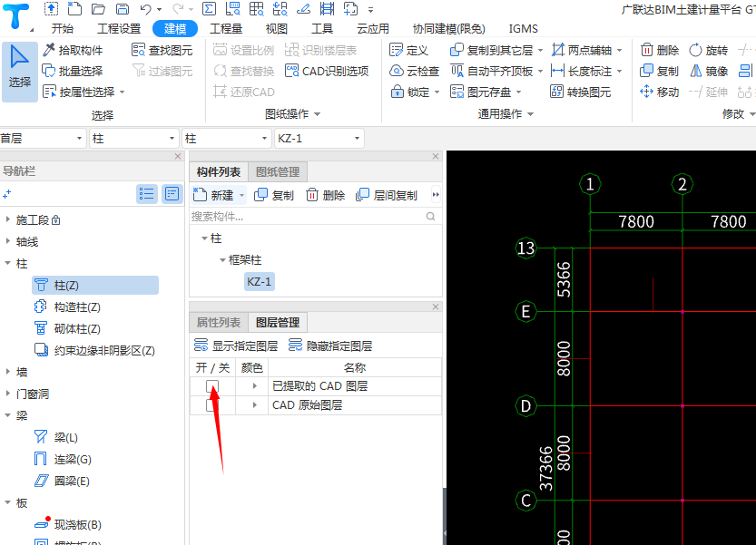Click the 查找图元 find element tool
756x545 pixels.
coord(162,50)
